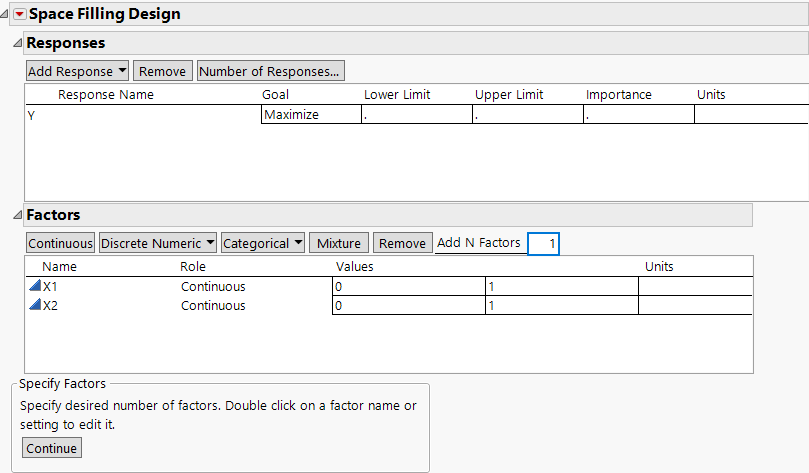The height and width of the screenshot is (473, 809).
Task: Click the X2 upper value cell
Action: pyautogui.click(x=560, y=305)
